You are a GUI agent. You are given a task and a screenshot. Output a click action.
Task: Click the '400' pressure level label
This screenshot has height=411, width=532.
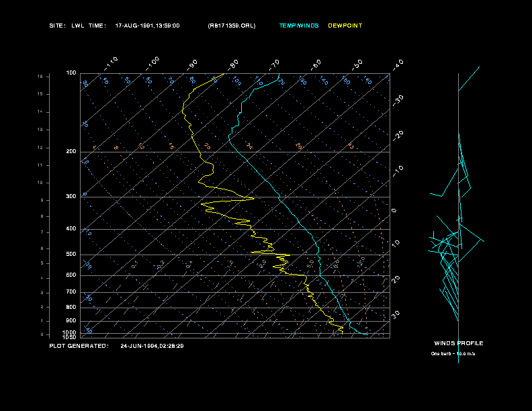tap(71, 228)
